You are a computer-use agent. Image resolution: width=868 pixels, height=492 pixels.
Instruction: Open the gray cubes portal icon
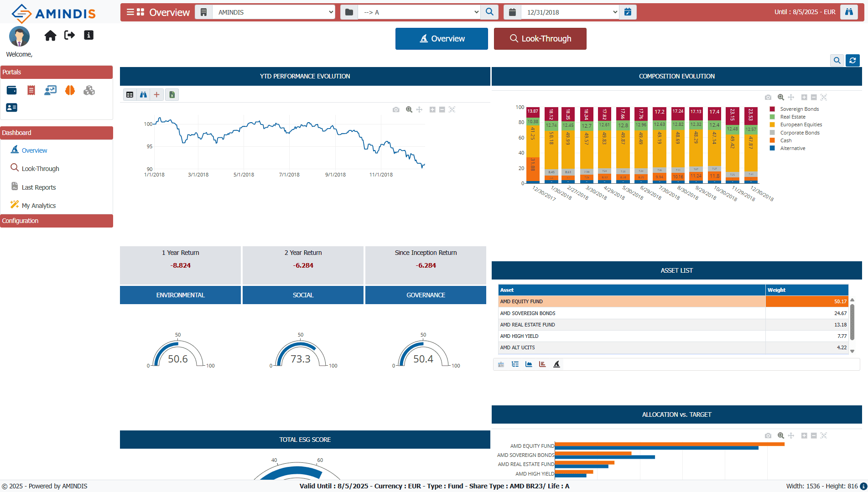89,90
